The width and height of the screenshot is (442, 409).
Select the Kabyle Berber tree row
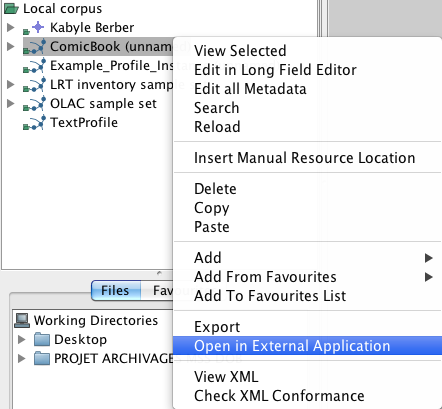92,28
